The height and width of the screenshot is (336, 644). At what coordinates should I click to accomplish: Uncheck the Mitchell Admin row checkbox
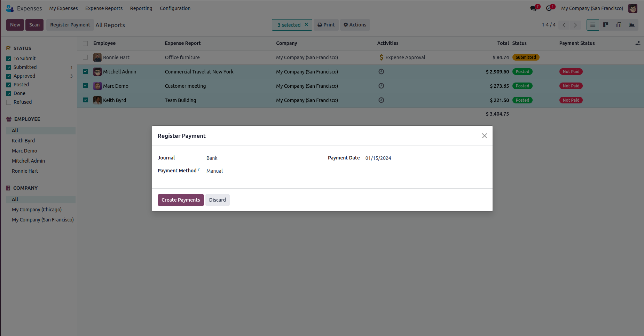pyautogui.click(x=85, y=71)
